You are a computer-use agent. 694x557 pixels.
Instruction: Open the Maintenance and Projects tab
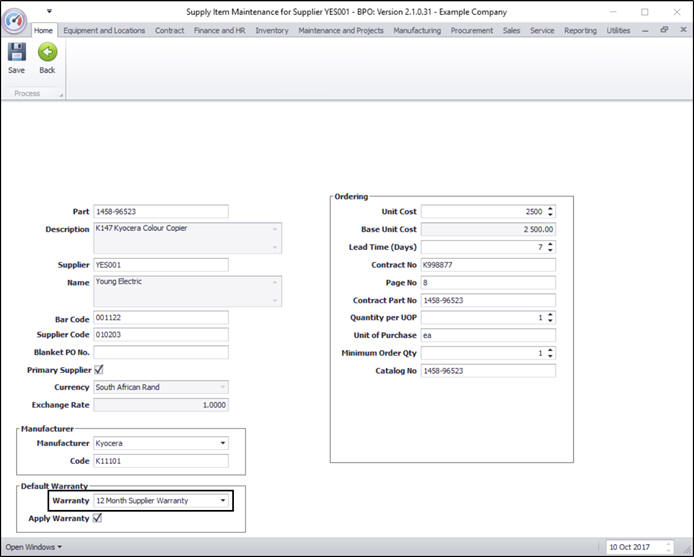[341, 31]
